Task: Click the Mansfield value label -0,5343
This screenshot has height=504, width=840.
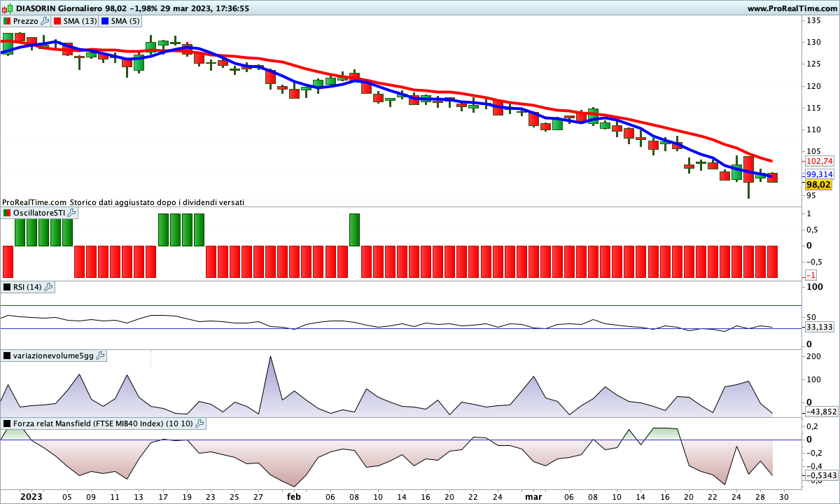Action: pyautogui.click(x=820, y=475)
